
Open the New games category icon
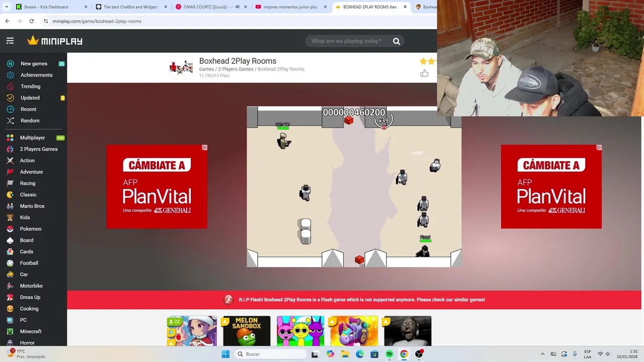point(10,64)
